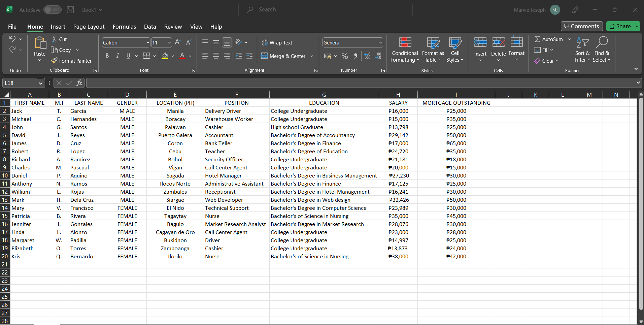644x325 pixels.
Task: Toggle Underline formatting
Action: (128, 56)
